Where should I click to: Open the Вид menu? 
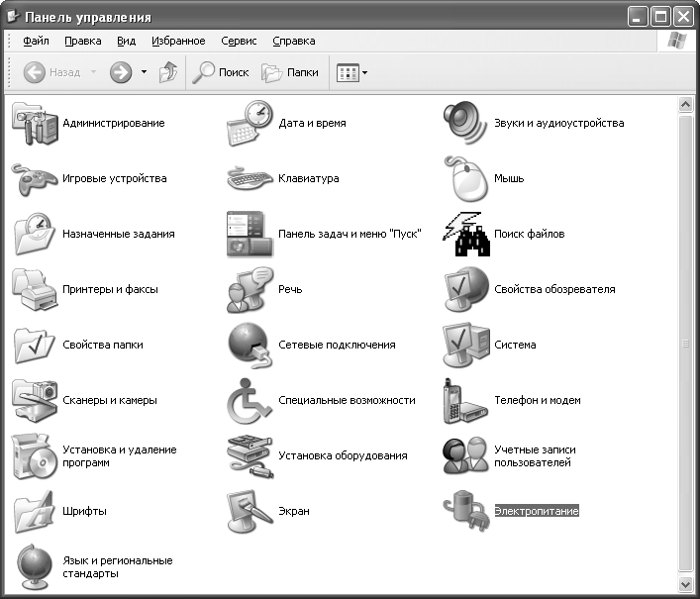[127, 41]
